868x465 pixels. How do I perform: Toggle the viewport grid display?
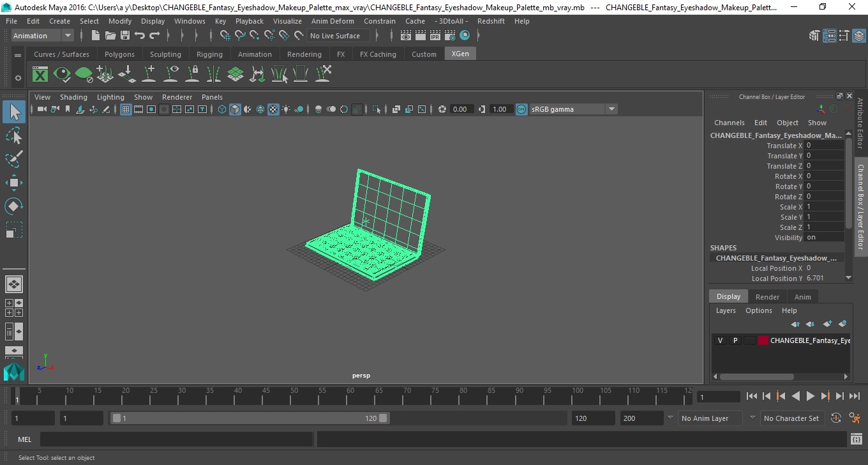[x=126, y=109]
